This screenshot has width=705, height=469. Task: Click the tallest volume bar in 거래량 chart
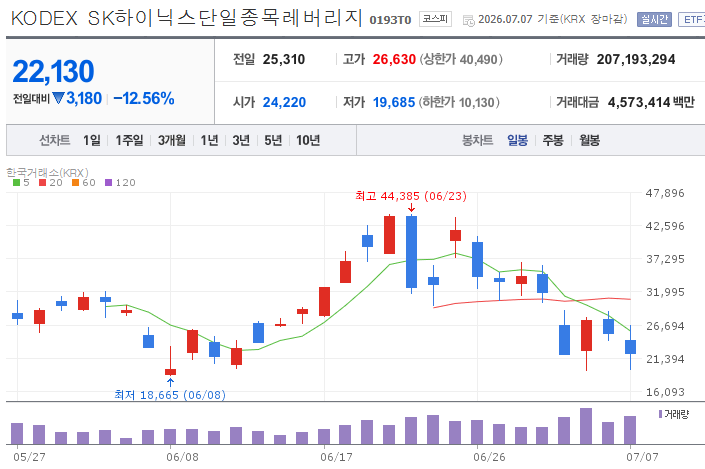pyautogui.click(x=586, y=426)
